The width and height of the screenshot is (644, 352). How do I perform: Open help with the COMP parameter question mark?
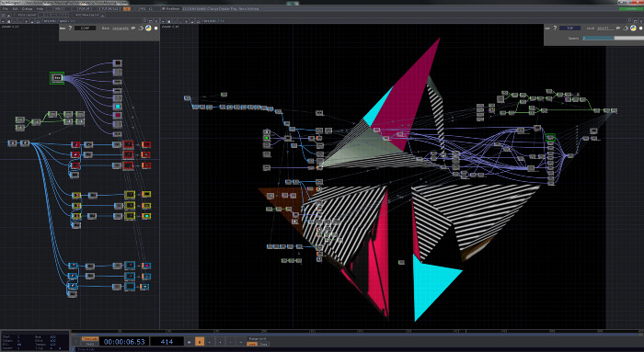pos(70,28)
